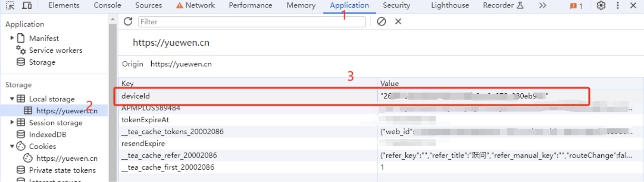Image resolution: width=644 pixels, height=182 pixels.
Task: Select https://yuewen.cn under Cookies
Action: 67,158
